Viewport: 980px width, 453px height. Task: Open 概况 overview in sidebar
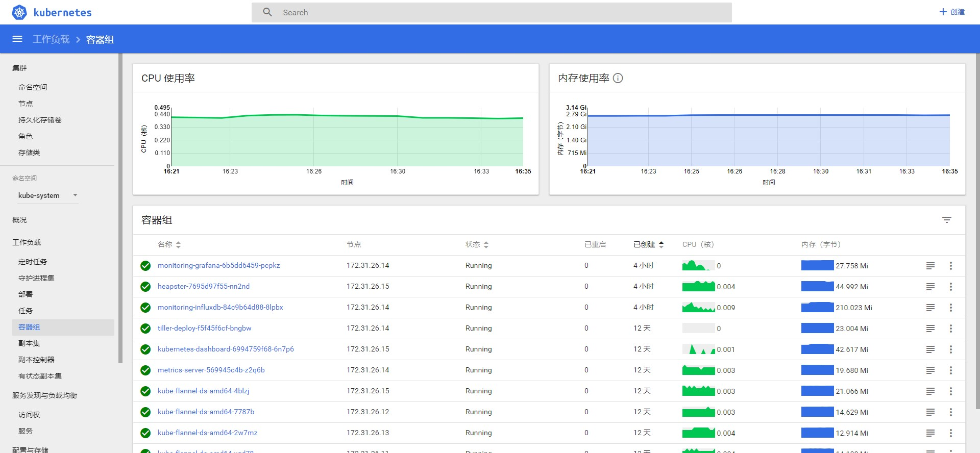point(19,220)
